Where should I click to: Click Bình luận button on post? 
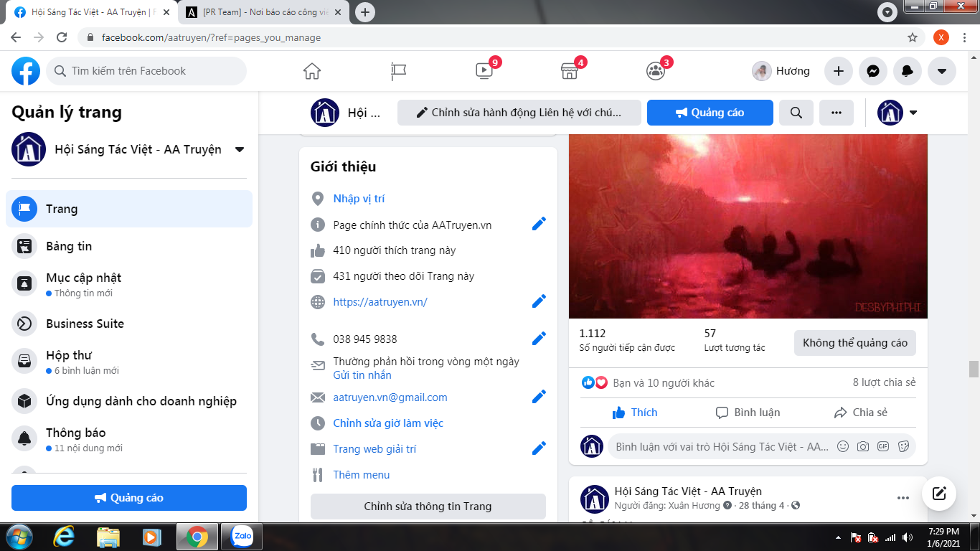pos(748,413)
